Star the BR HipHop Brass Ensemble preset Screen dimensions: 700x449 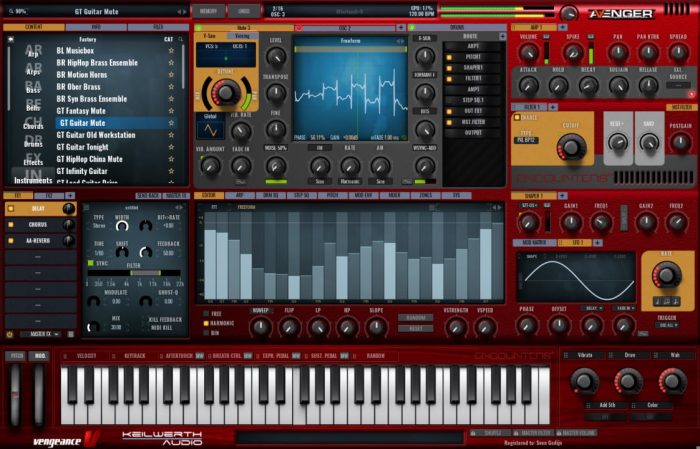pos(171,62)
